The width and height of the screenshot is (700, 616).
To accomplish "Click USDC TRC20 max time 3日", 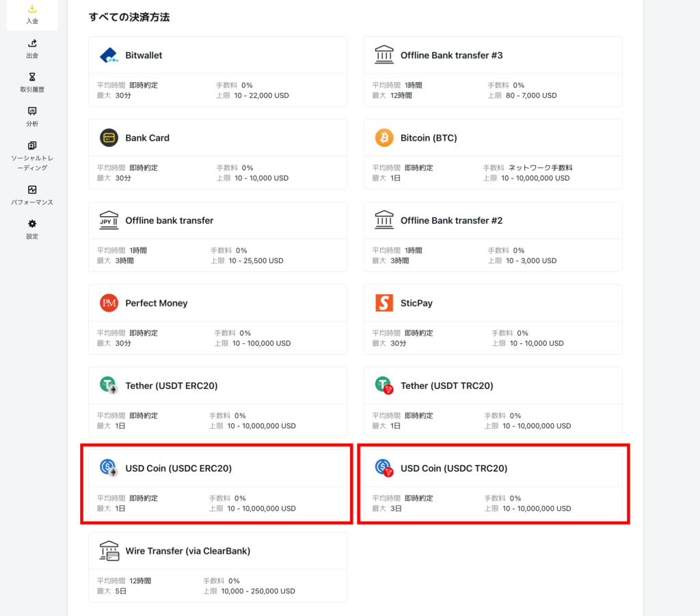I will tap(396, 509).
